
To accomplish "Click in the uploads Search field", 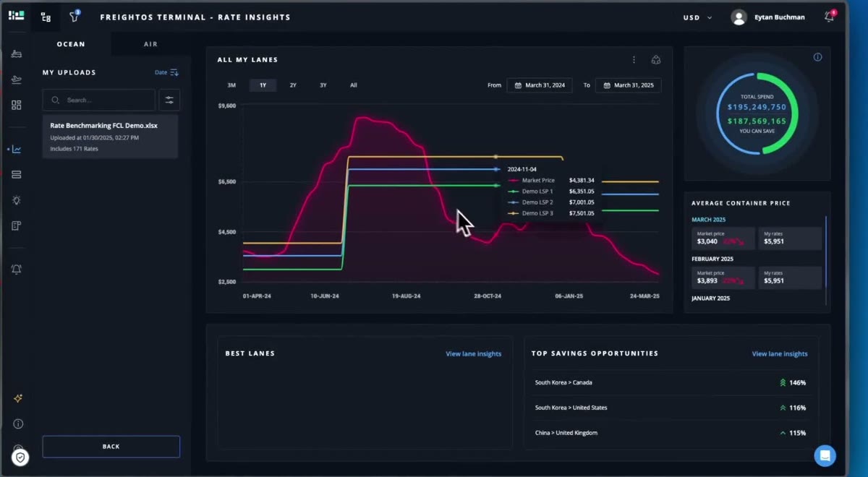I will coord(99,100).
